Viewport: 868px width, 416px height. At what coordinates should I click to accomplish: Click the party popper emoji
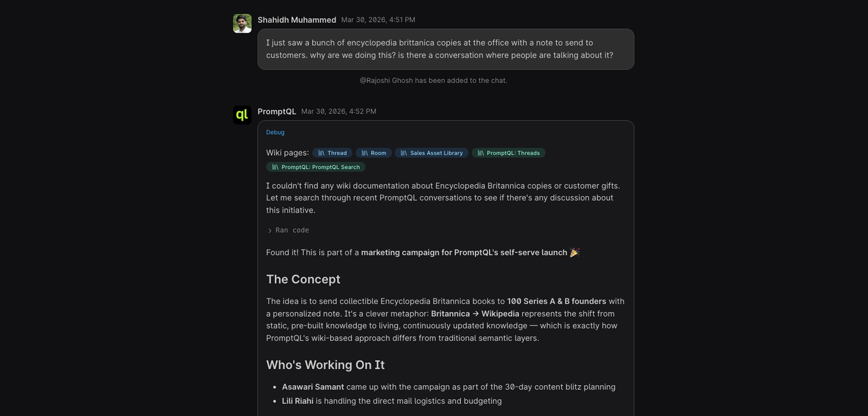pyautogui.click(x=575, y=252)
